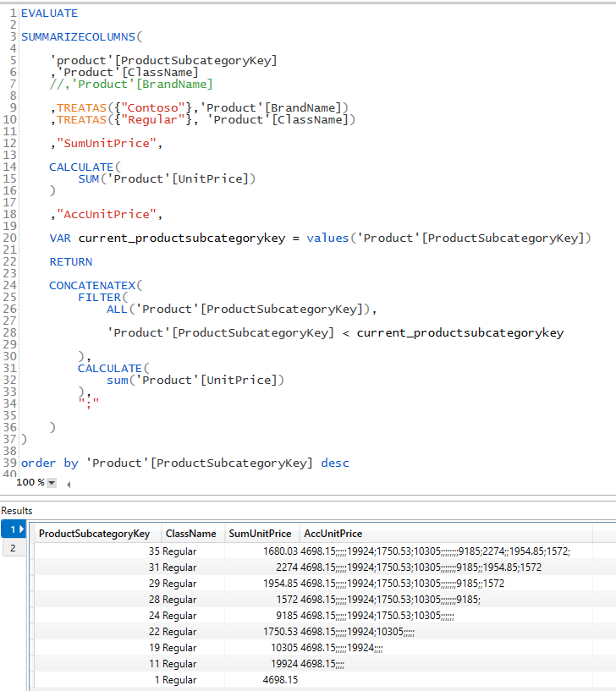Select SumUnitPrice cell 9185

pyautogui.click(x=262, y=616)
